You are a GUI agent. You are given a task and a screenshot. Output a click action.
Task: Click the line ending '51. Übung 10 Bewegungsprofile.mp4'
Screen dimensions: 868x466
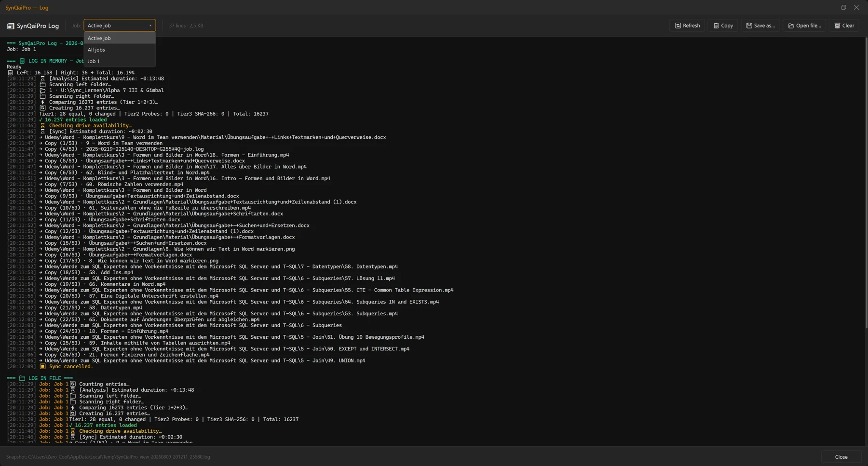point(216,337)
